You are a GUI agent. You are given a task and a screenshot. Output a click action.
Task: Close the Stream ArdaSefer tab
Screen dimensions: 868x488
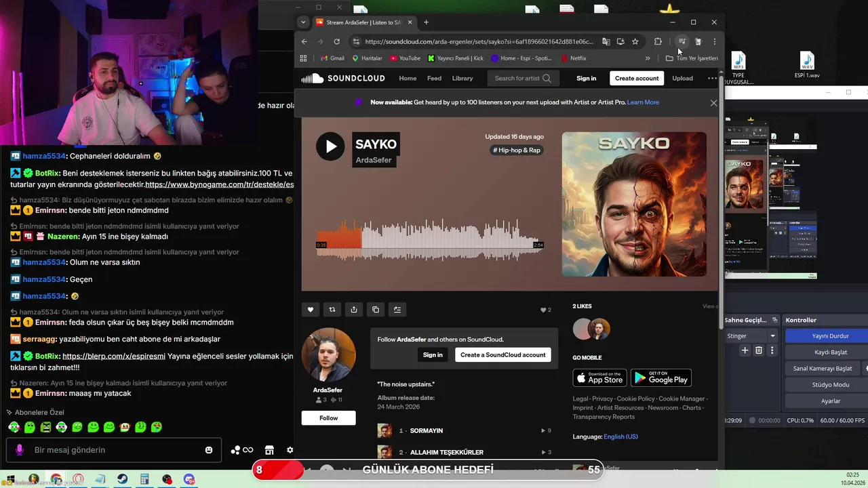[410, 22]
